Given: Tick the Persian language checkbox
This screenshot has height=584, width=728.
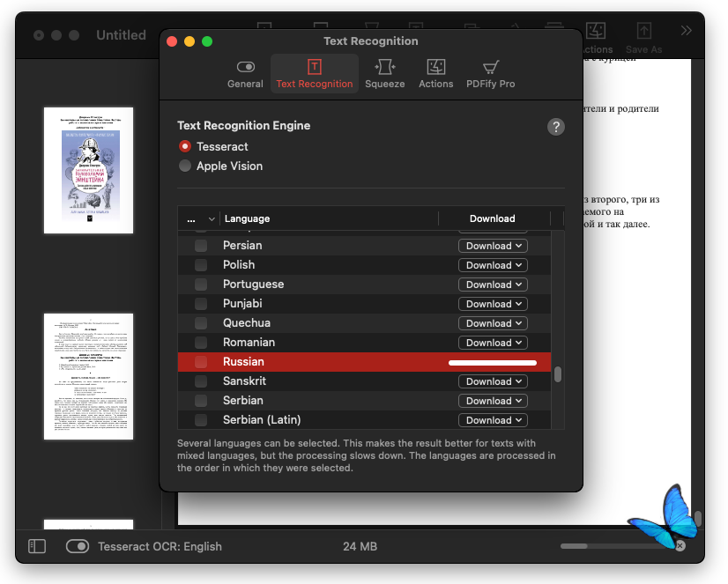Looking at the screenshot, I should click(201, 246).
